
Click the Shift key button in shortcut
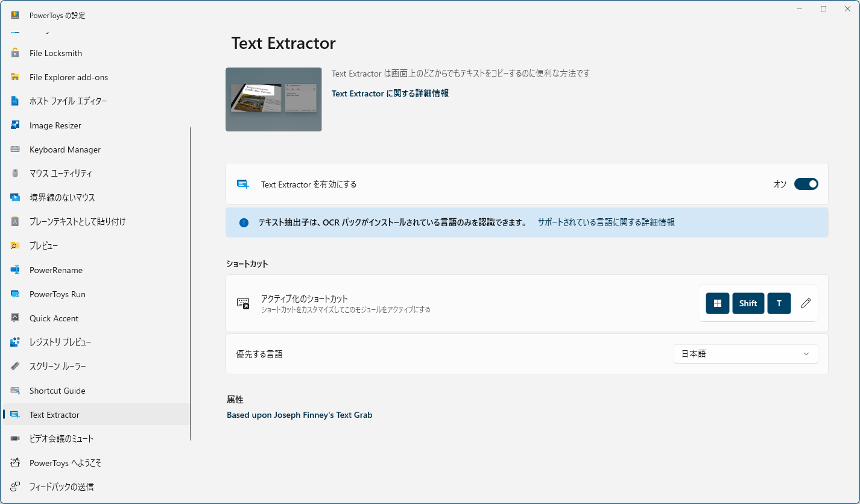(748, 303)
